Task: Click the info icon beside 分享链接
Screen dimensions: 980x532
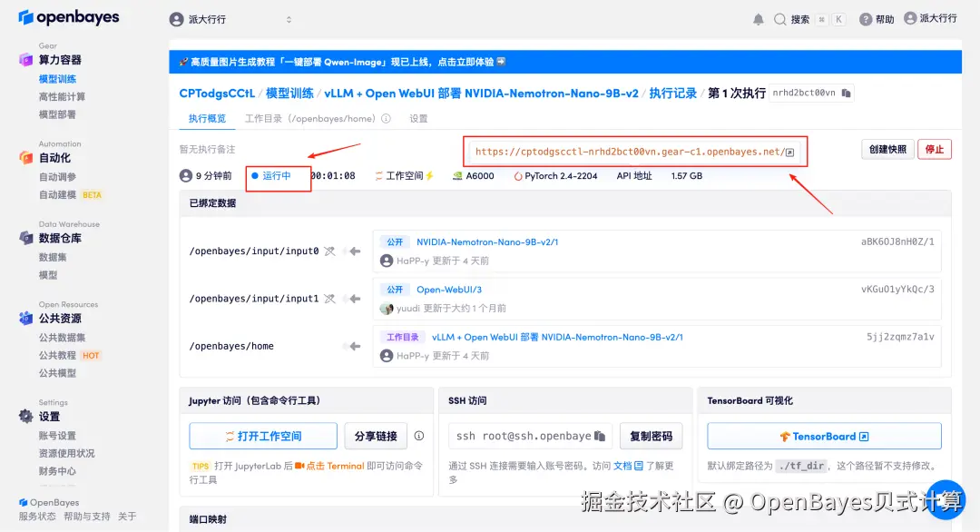Action: pyautogui.click(x=418, y=436)
